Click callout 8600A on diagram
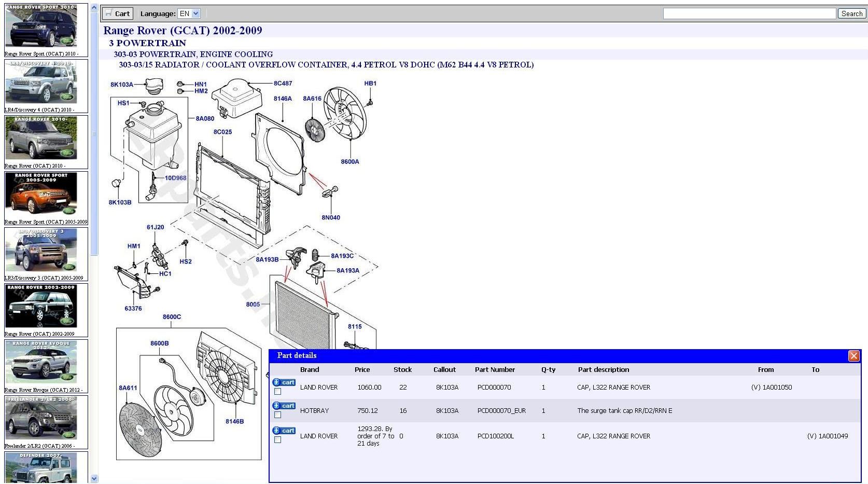Image resolution: width=868 pixels, height=484 pixels. 350,161
